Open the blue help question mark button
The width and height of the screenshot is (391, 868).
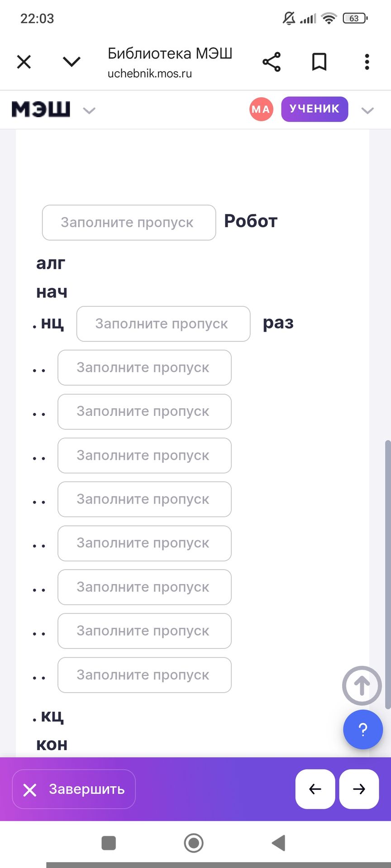tap(363, 729)
